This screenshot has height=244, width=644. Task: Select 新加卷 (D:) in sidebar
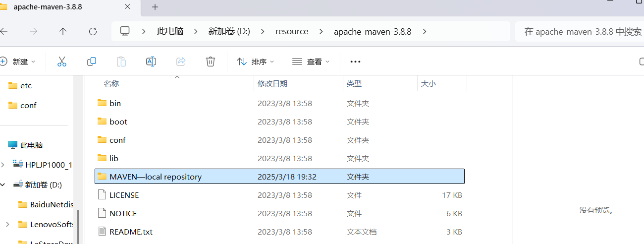tap(37, 184)
